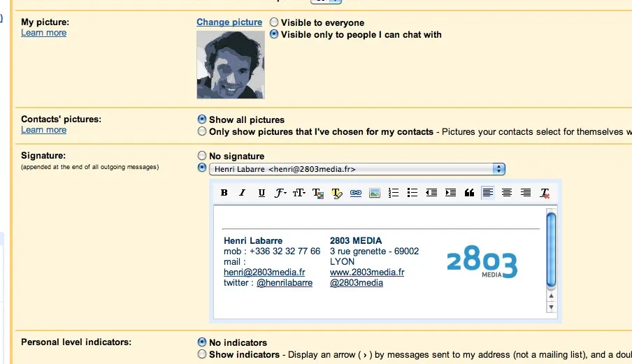Click the @henrilabarre twitter link
This screenshot has height=364, width=632.
285,283
